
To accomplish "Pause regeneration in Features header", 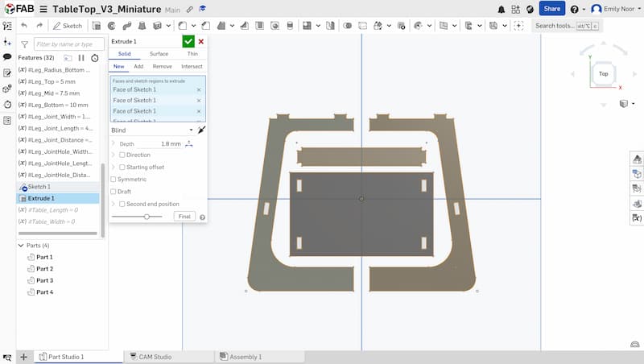I will pyautogui.click(x=81, y=58).
